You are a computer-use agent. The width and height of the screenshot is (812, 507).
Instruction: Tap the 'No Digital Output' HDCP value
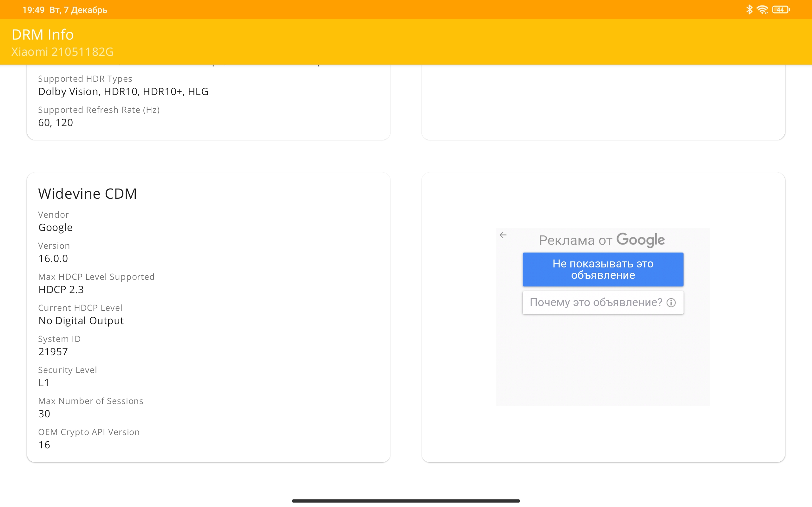tap(81, 321)
